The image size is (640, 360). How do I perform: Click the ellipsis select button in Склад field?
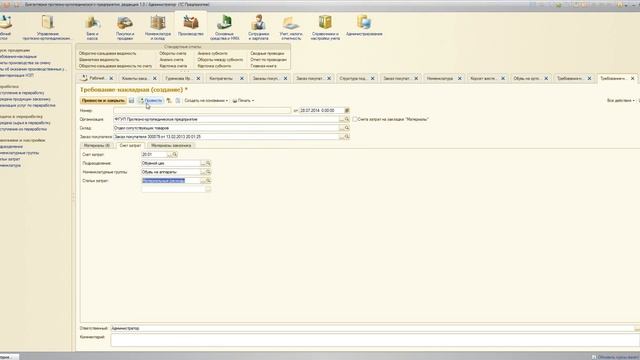click(x=341, y=128)
